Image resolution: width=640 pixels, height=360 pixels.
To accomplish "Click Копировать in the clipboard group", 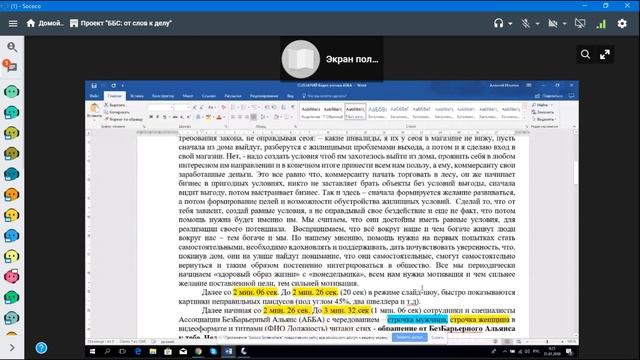I will 117,112.
